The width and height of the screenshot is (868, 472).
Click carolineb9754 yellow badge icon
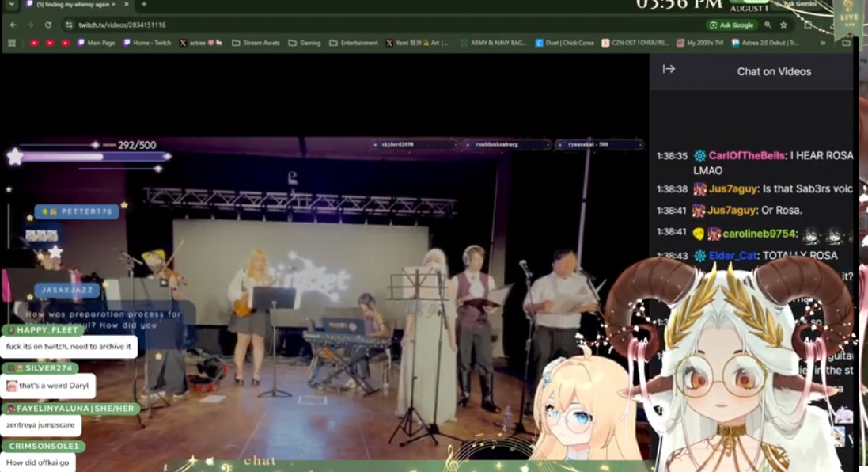(699, 234)
